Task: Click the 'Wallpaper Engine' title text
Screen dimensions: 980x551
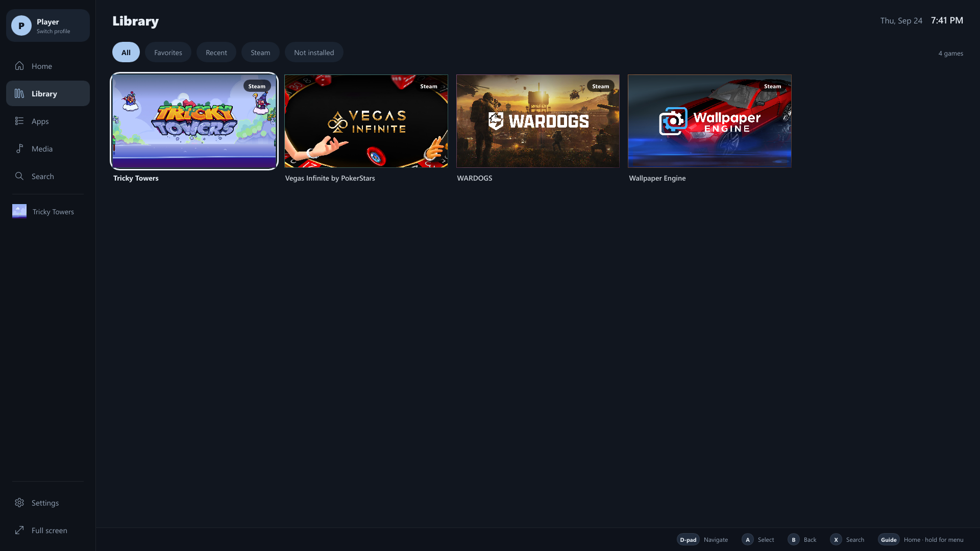Action: (657, 178)
